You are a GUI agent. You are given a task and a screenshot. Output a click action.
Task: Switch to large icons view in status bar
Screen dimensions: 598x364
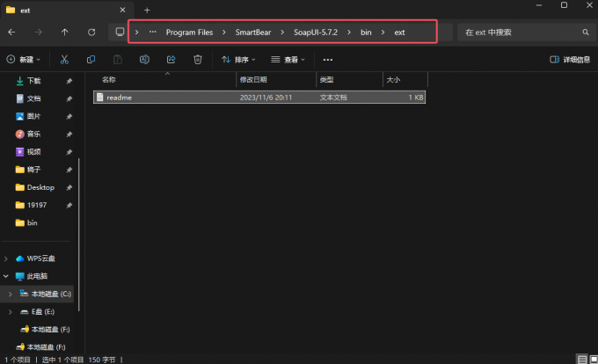tap(594, 359)
